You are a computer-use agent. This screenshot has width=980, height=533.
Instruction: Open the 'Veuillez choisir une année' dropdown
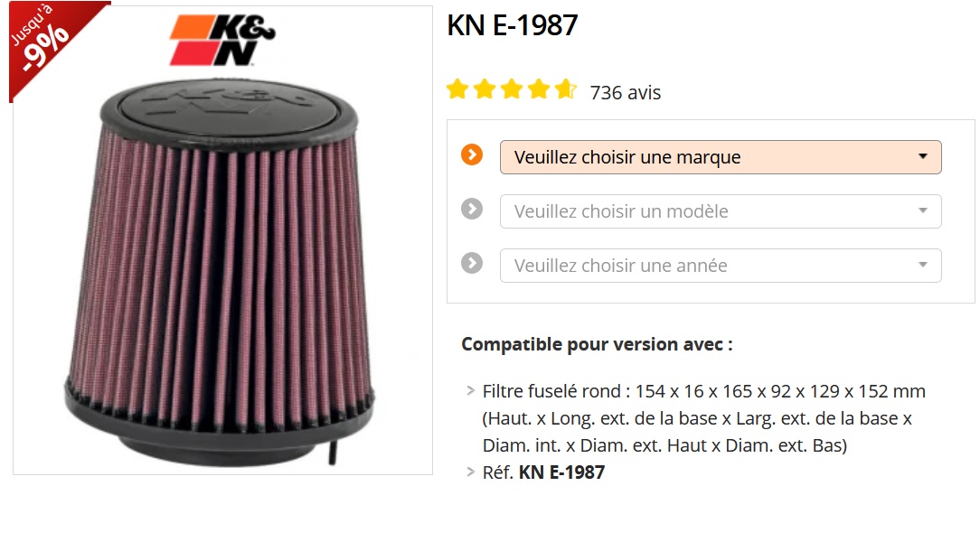(x=721, y=266)
